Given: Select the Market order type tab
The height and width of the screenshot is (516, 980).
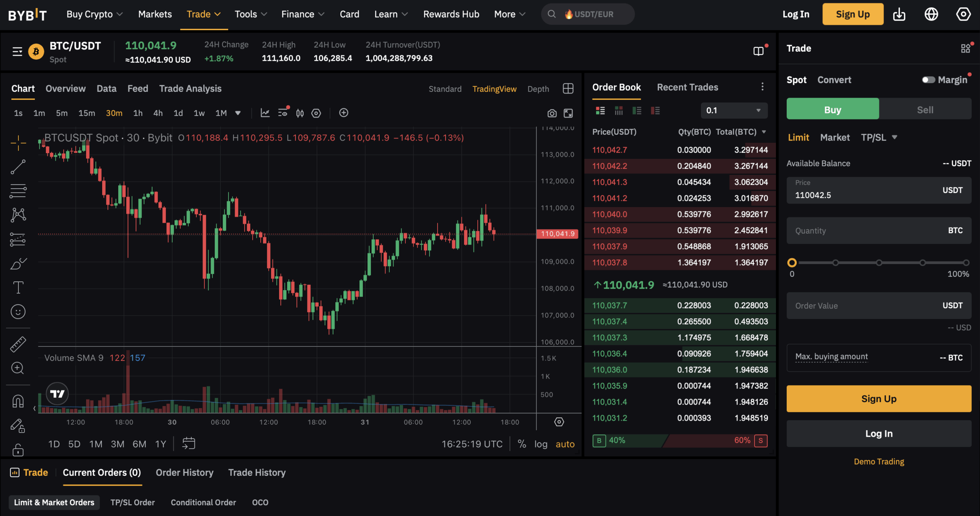Looking at the screenshot, I should (x=835, y=137).
